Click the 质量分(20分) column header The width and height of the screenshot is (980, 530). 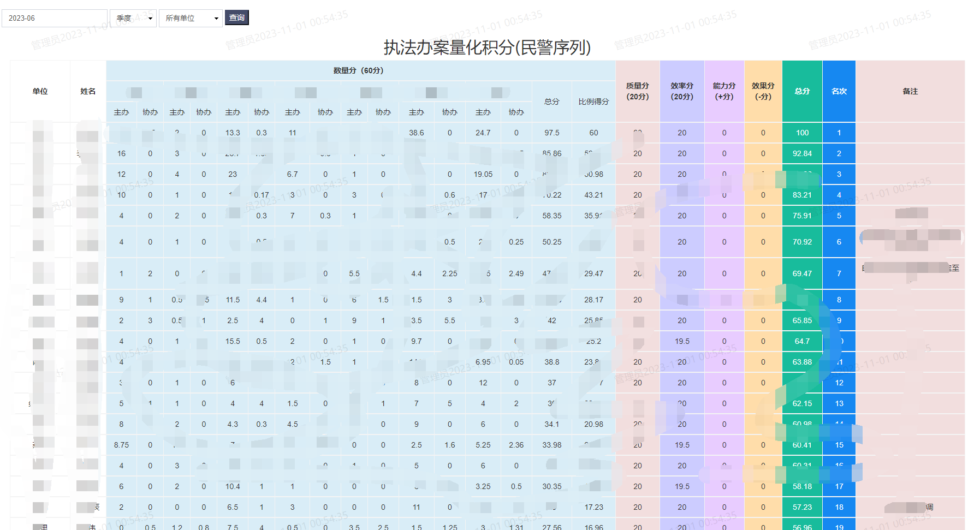[x=638, y=91]
